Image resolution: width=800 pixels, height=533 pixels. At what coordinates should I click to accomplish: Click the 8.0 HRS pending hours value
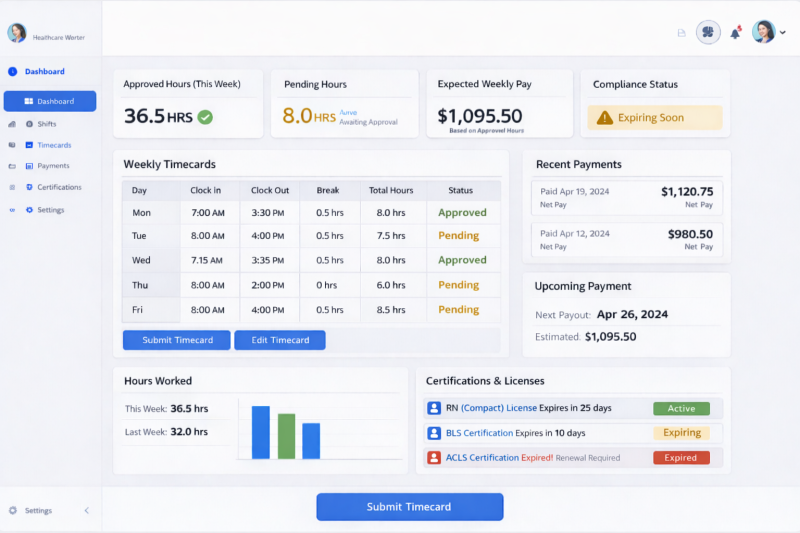309,116
